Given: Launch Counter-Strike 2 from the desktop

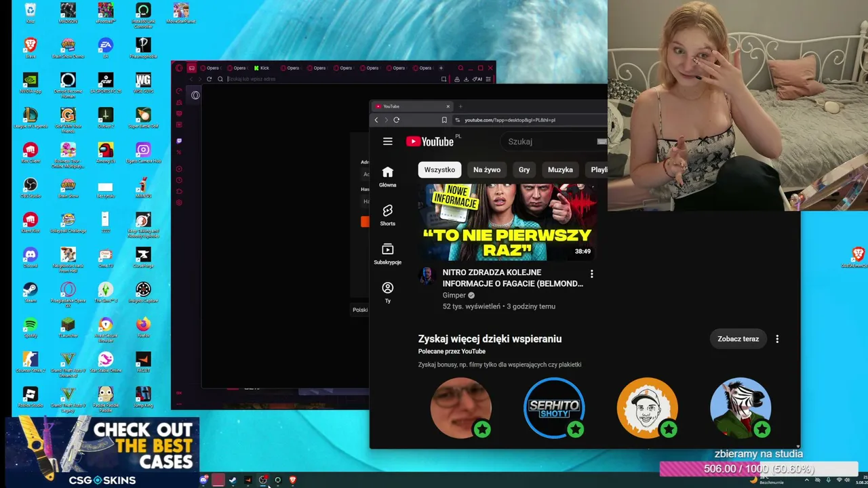Looking at the screenshot, I should pos(30,362).
